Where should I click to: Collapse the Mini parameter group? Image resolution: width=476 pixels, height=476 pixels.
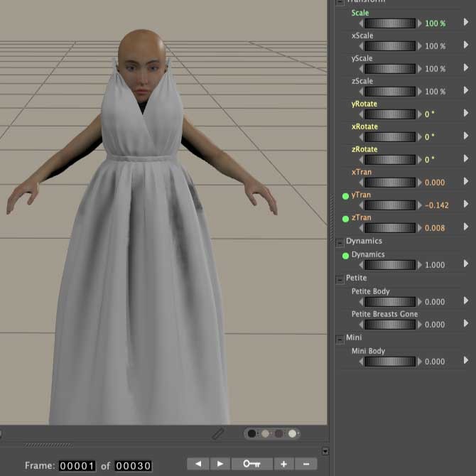(340, 338)
